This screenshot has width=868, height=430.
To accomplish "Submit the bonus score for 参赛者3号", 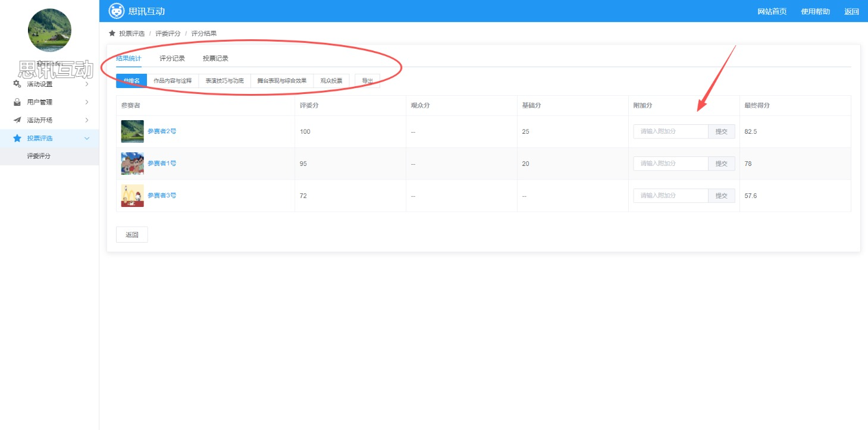I will 721,196.
